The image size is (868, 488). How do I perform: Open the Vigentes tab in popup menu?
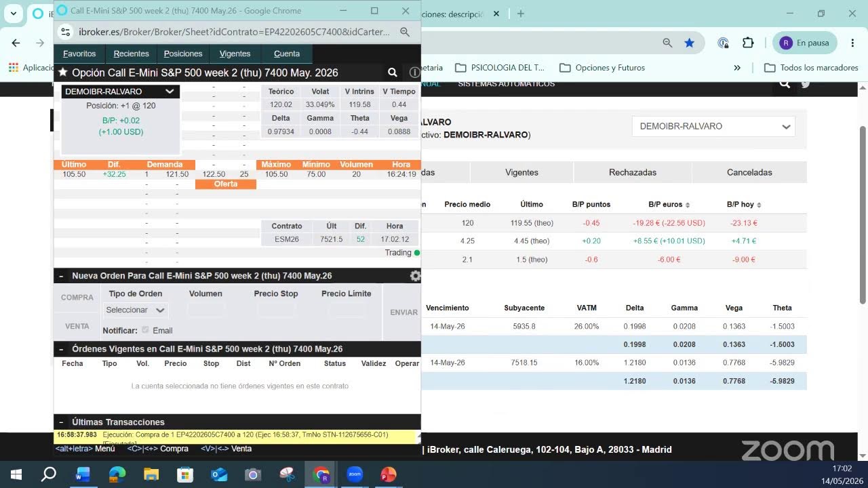coord(235,54)
